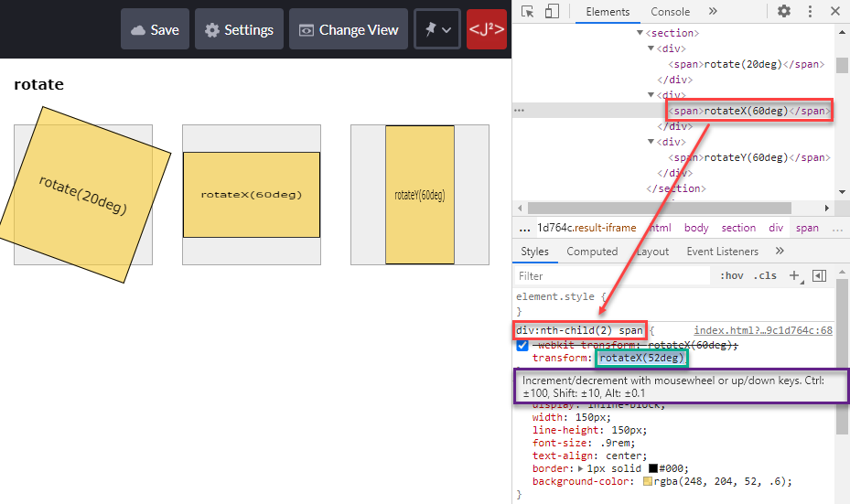Open DevTools settings gear

(784, 11)
